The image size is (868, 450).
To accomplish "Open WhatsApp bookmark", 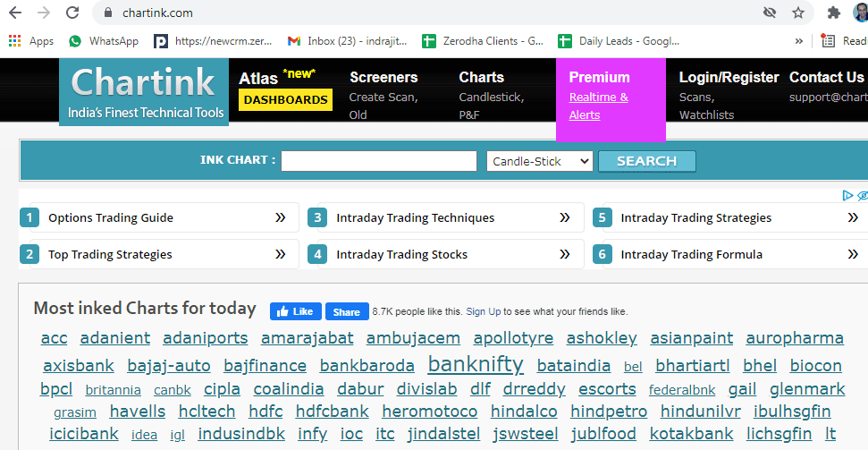I will pyautogui.click(x=103, y=41).
